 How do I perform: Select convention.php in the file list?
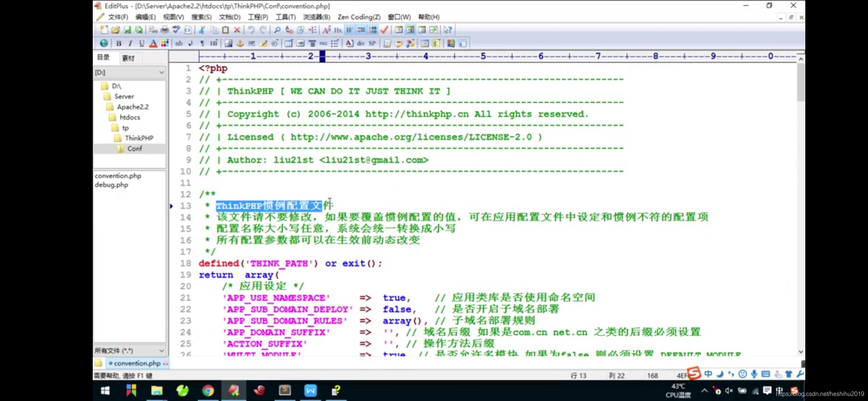118,176
